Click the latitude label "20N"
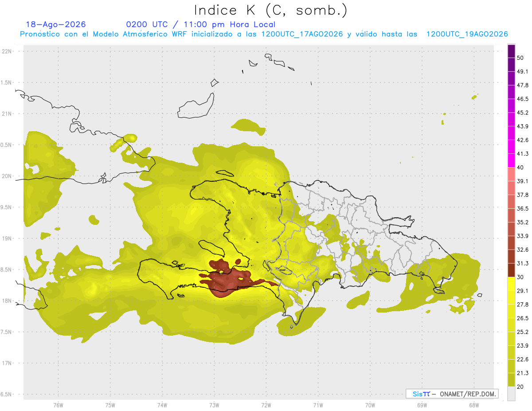This screenshot has width=532, height=411. pyautogui.click(x=8, y=176)
